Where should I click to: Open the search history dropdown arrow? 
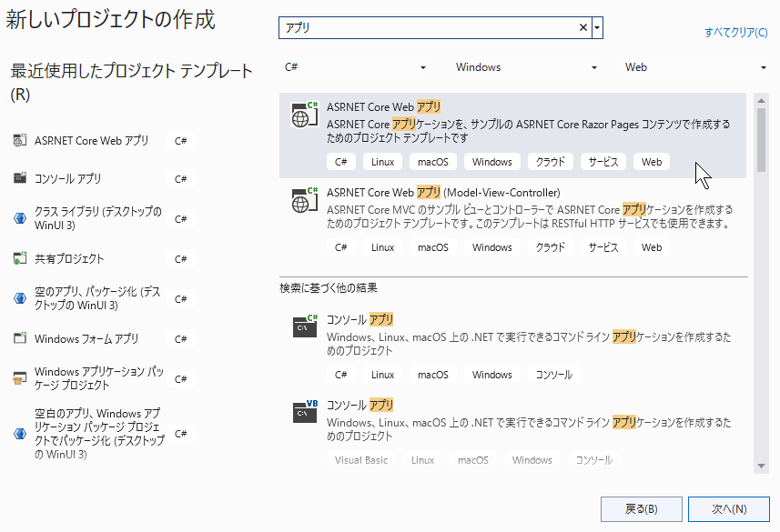(x=597, y=27)
